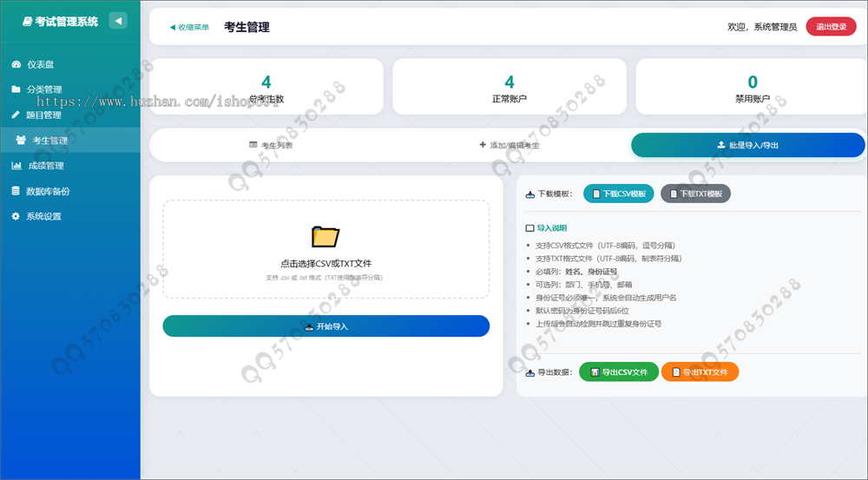The height and width of the screenshot is (480, 868).
Task: Start import with 开始导入 button
Action: click(x=326, y=326)
